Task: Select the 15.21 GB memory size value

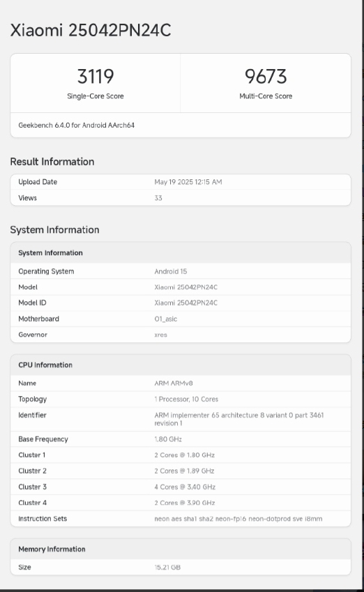Action: click(167, 568)
